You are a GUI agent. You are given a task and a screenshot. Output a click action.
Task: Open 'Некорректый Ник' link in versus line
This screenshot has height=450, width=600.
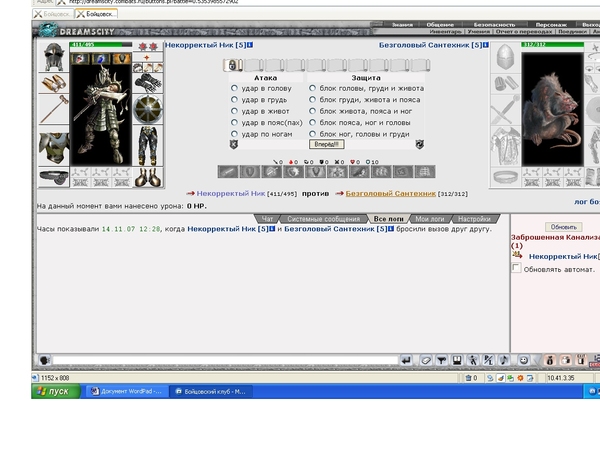(231, 194)
